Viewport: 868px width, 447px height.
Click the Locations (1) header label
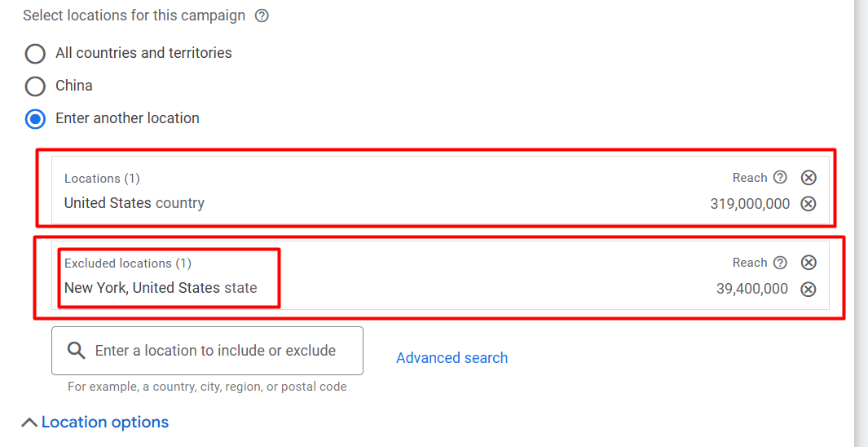[102, 179]
